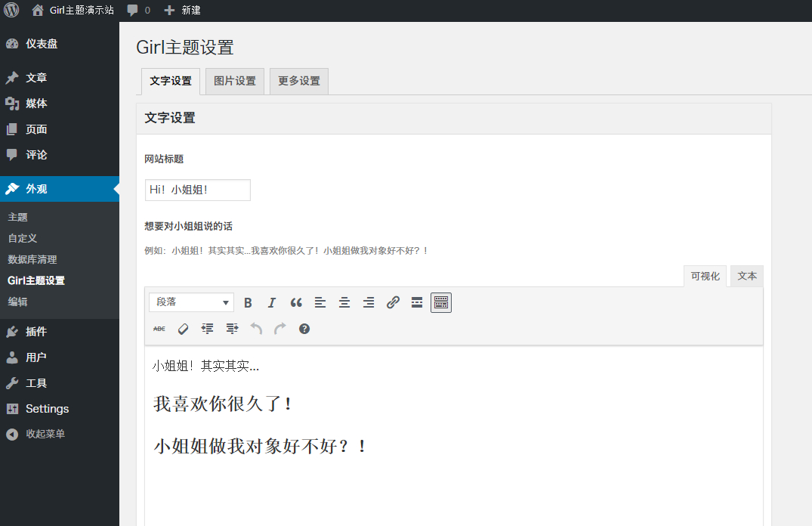Open 工具 tools menu
This screenshot has height=526, width=812.
click(60, 383)
